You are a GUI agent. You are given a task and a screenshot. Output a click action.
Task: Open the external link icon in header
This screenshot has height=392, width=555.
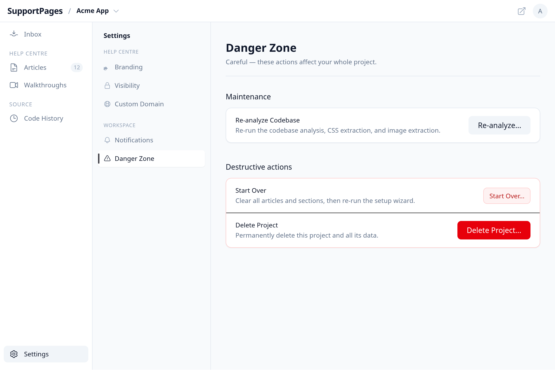(521, 11)
